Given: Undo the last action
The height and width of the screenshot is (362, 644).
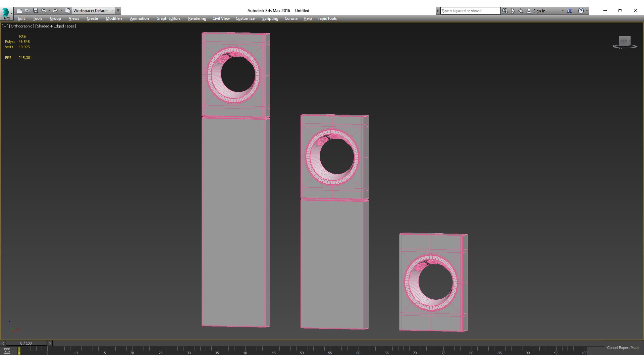Looking at the screenshot, I should click(44, 11).
